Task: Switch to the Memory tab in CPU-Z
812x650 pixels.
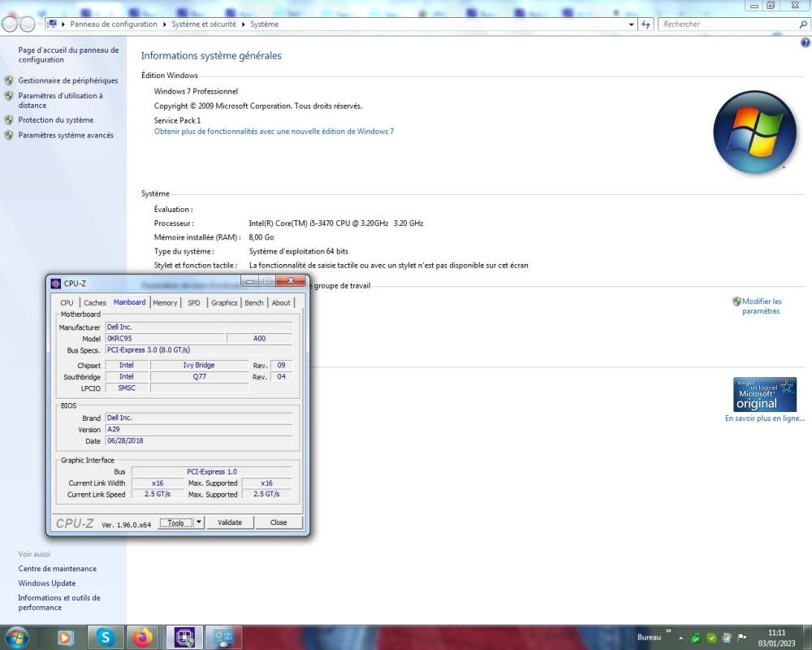Action: pyautogui.click(x=165, y=302)
